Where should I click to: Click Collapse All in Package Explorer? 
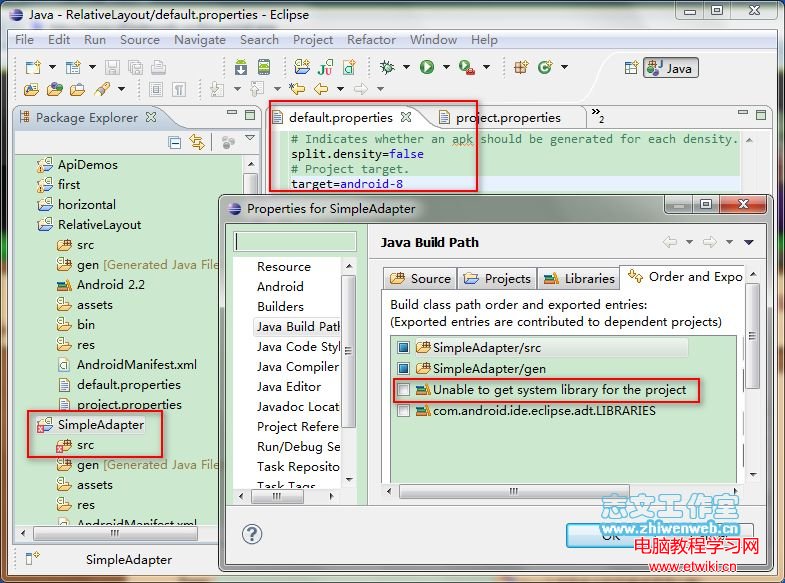pyautogui.click(x=174, y=143)
